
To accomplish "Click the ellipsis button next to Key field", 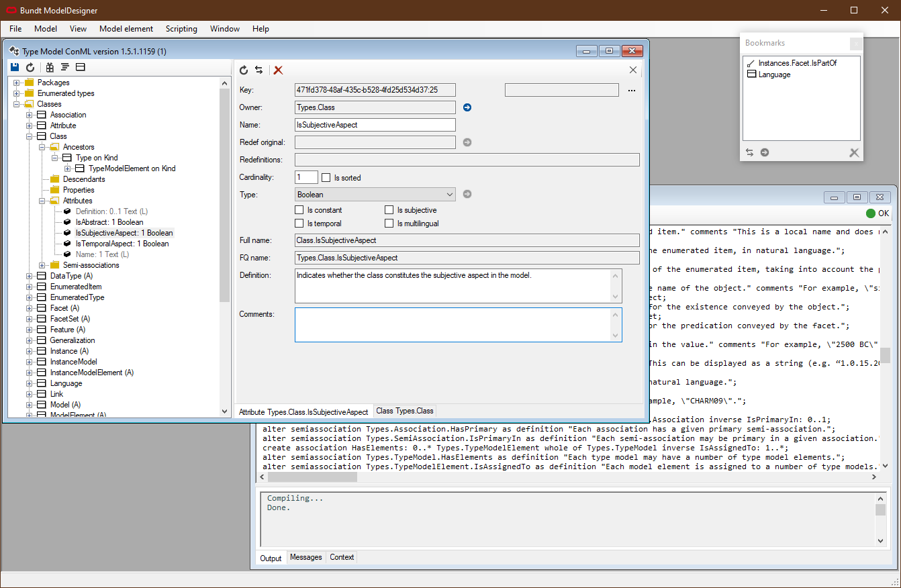I will click(x=631, y=91).
